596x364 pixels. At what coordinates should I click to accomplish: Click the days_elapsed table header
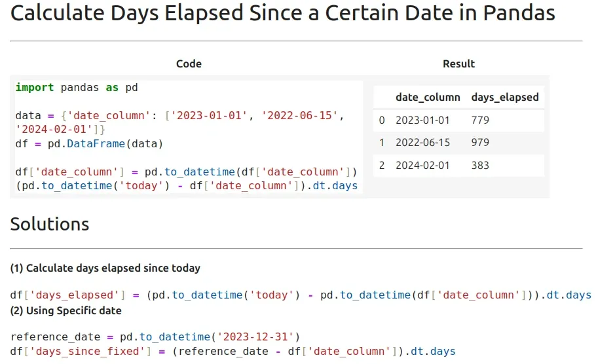click(x=505, y=98)
